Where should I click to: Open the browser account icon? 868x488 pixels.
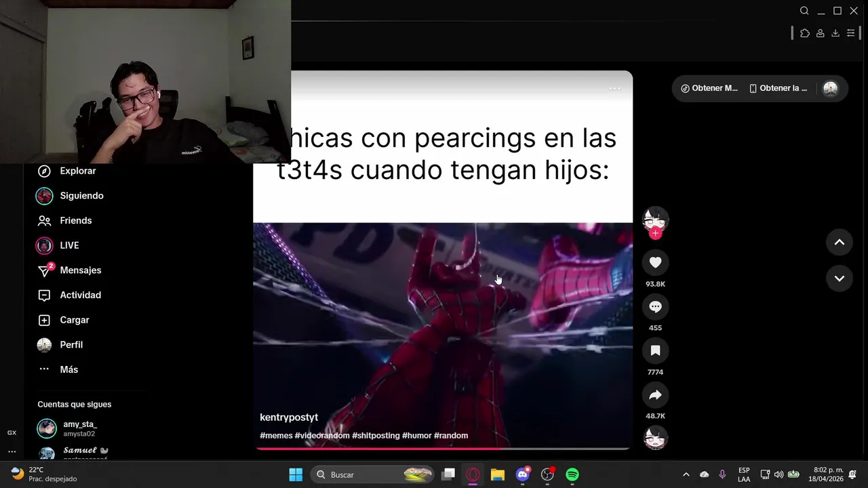820,33
